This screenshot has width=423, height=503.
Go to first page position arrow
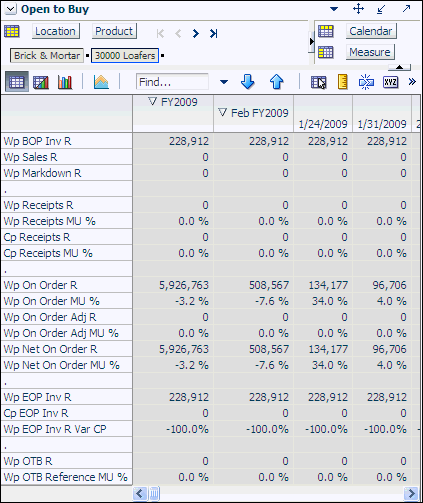pos(160,33)
